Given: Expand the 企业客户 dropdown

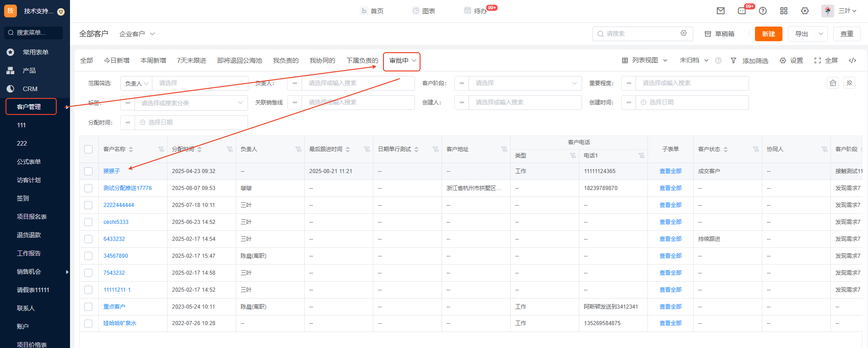Looking at the screenshot, I should 137,34.
